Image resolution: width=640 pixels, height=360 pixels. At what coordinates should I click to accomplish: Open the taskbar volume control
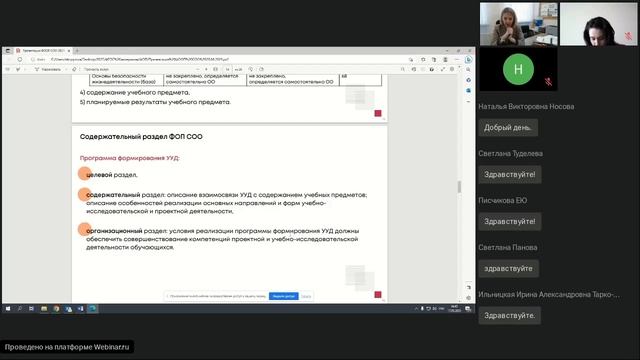click(x=434, y=309)
